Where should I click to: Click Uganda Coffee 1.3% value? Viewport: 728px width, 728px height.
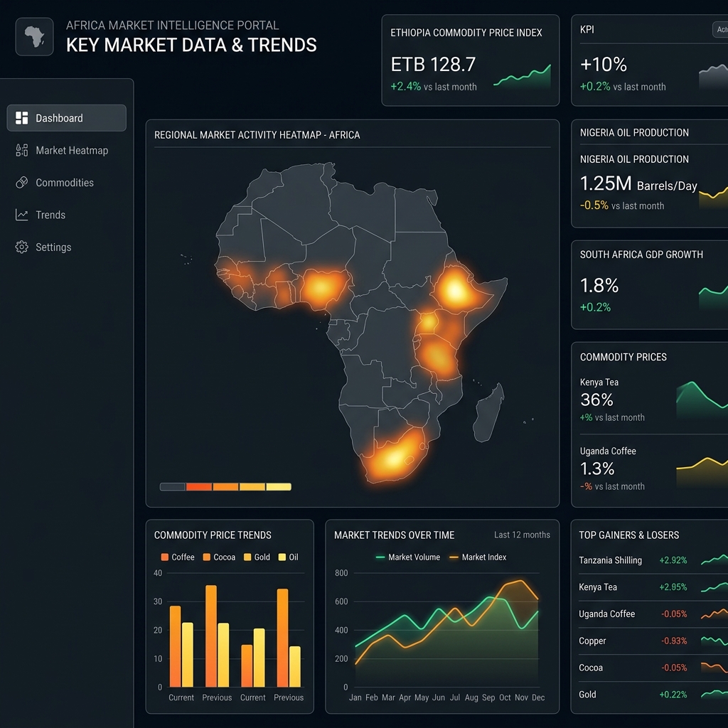click(x=597, y=469)
